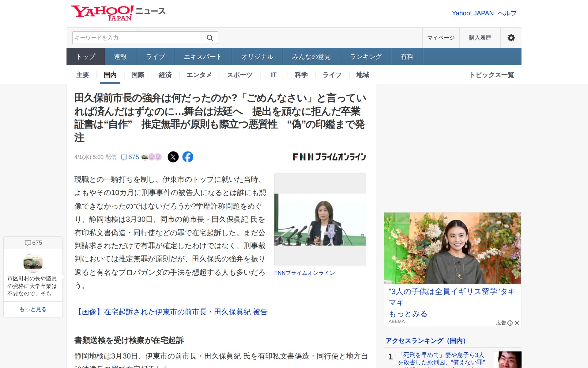Open the press conference photo thumbnail

pyautogui.click(x=320, y=219)
